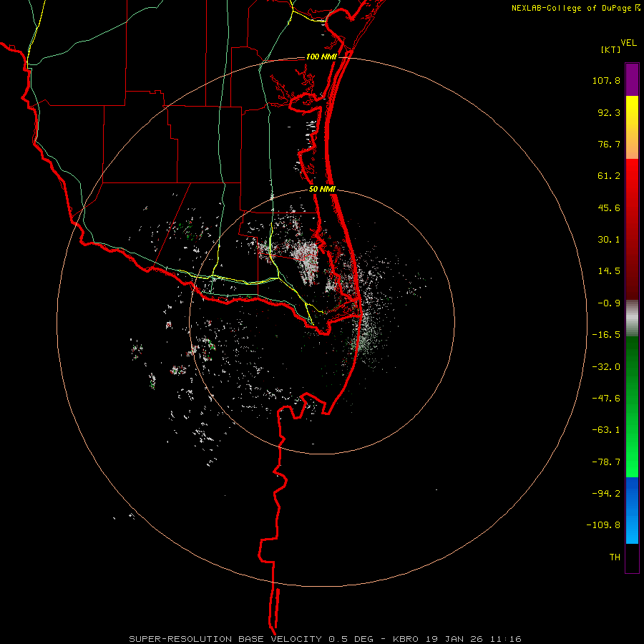Click the 14.5 velocity scale value
This screenshot has height=644, width=644.
click(609, 271)
